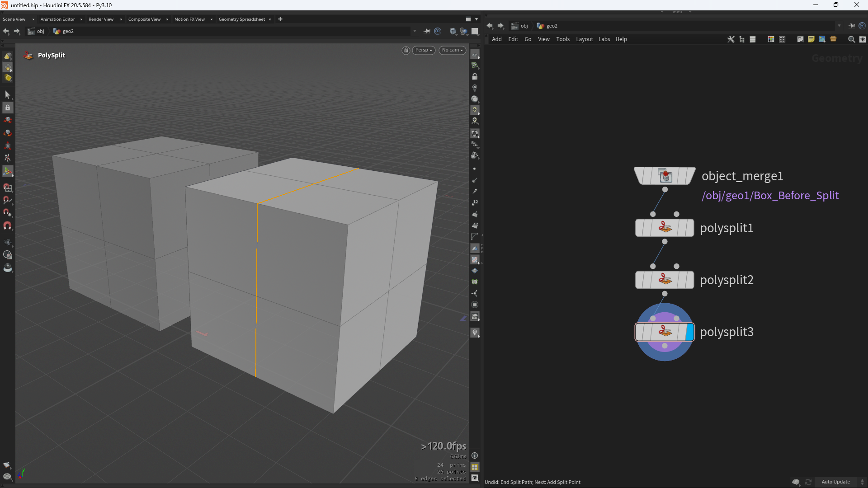Switch to the Geometry Spreadsheet tab
868x488 pixels.
(x=241, y=19)
